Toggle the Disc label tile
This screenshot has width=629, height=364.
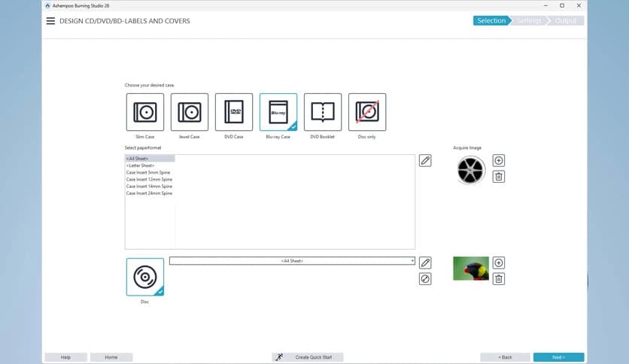pyautogui.click(x=145, y=277)
